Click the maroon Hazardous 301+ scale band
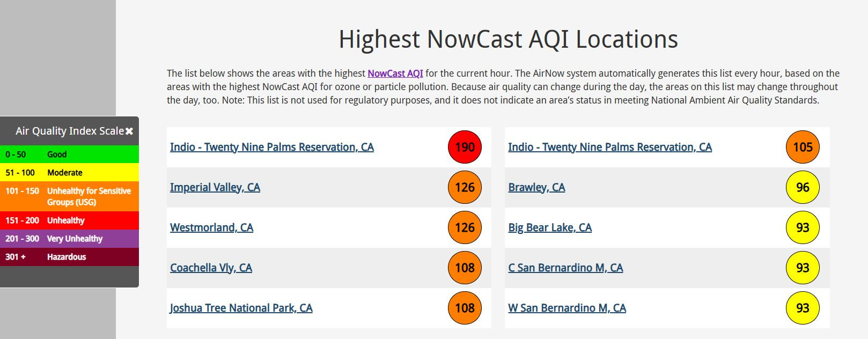 point(69,257)
